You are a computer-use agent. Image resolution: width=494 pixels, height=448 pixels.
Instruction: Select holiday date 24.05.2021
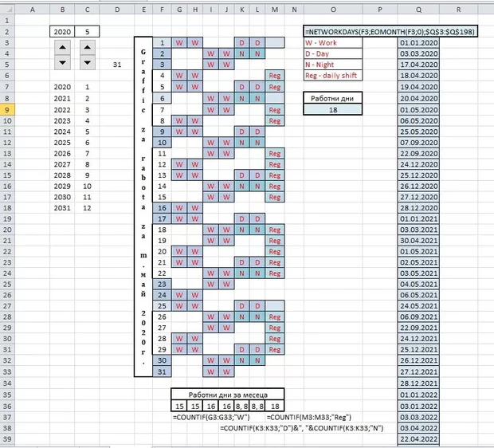tap(418, 306)
